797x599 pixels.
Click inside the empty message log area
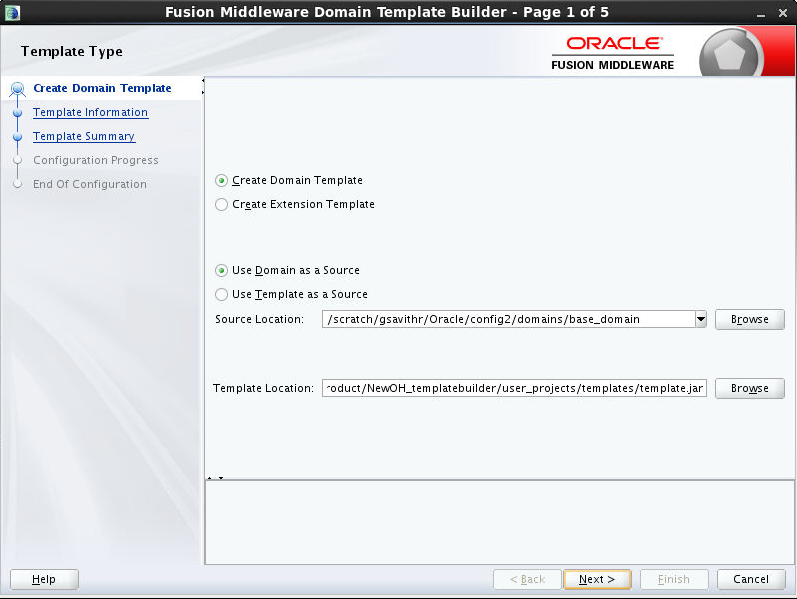point(499,522)
